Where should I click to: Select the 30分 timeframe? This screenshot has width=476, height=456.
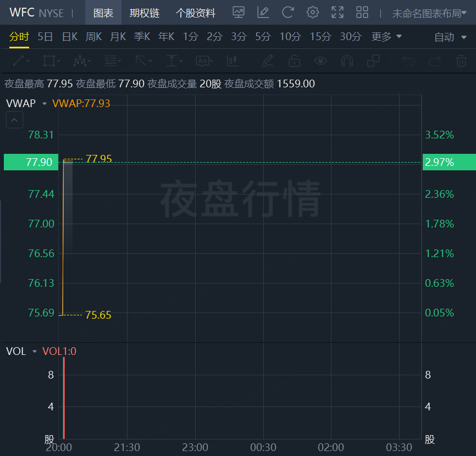click(x=351, y=37)
